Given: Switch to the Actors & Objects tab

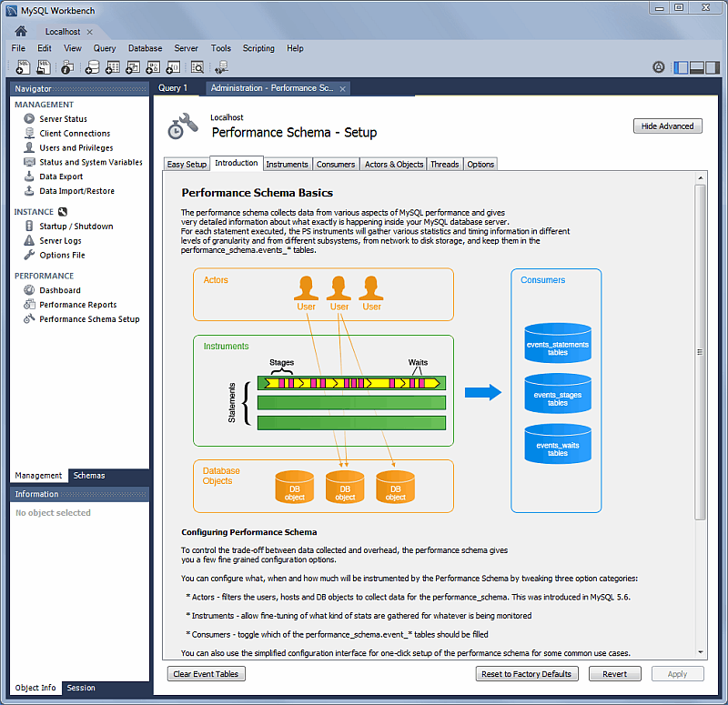Looking at the screenshot, I should pos(394,165).
